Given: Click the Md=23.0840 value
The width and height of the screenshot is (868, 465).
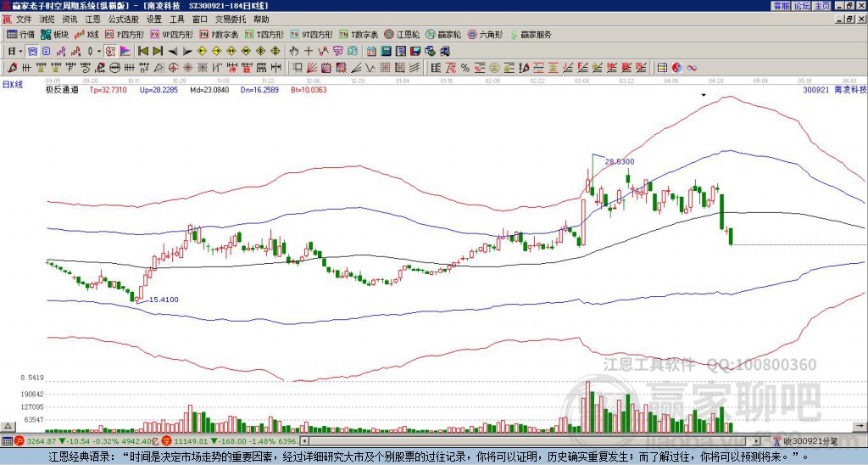Looking at the screenshot, I should click(209, 89).
